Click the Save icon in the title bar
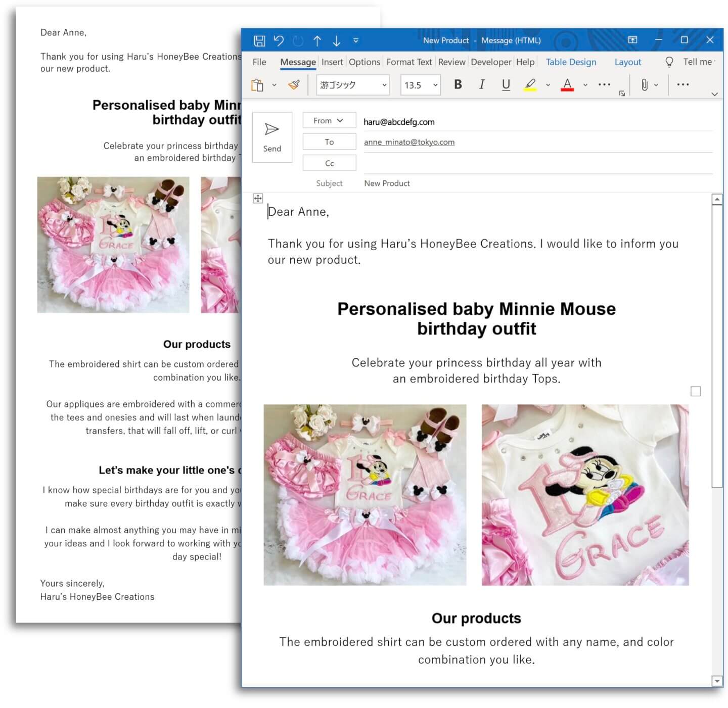 tap(259, 40)
